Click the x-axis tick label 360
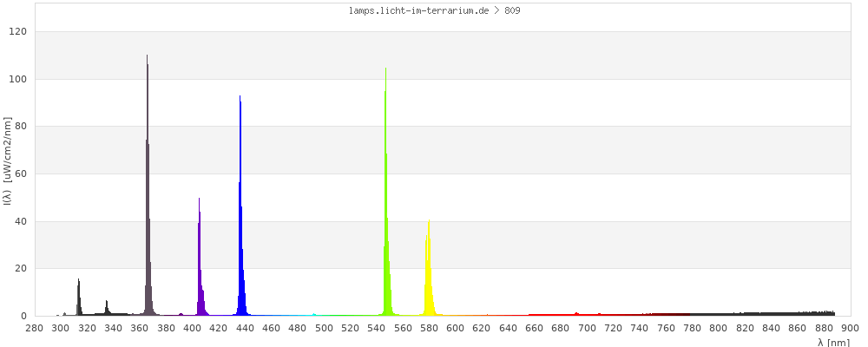This screenshot has width=868, height=347. point(140,328)
